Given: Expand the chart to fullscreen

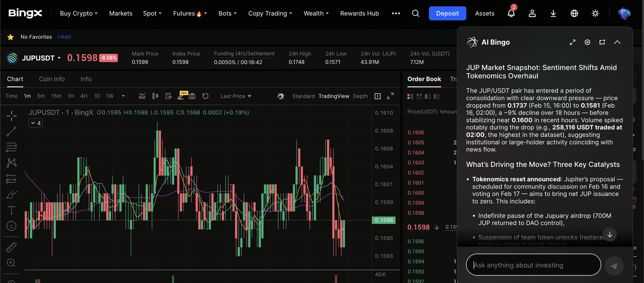Looking at the screenshot, I should [x=390, y=96].
